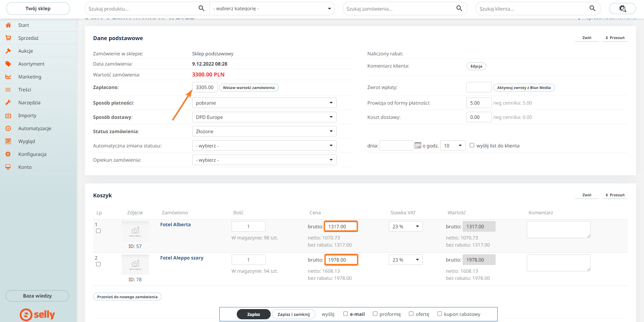Click the Zapłacono amount input field

[204, 87]
